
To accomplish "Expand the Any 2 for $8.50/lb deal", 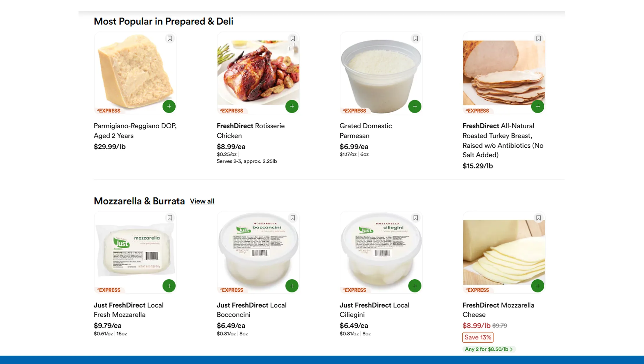I will click(x=488, y=349).
